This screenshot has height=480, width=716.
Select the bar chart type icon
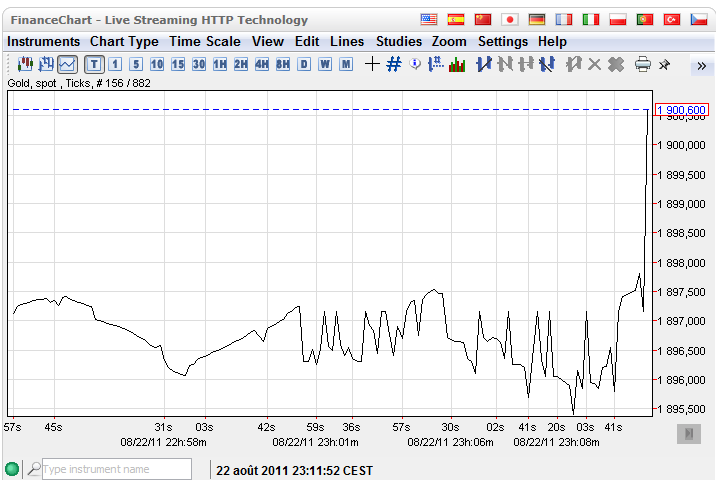[x=46, y=64]
